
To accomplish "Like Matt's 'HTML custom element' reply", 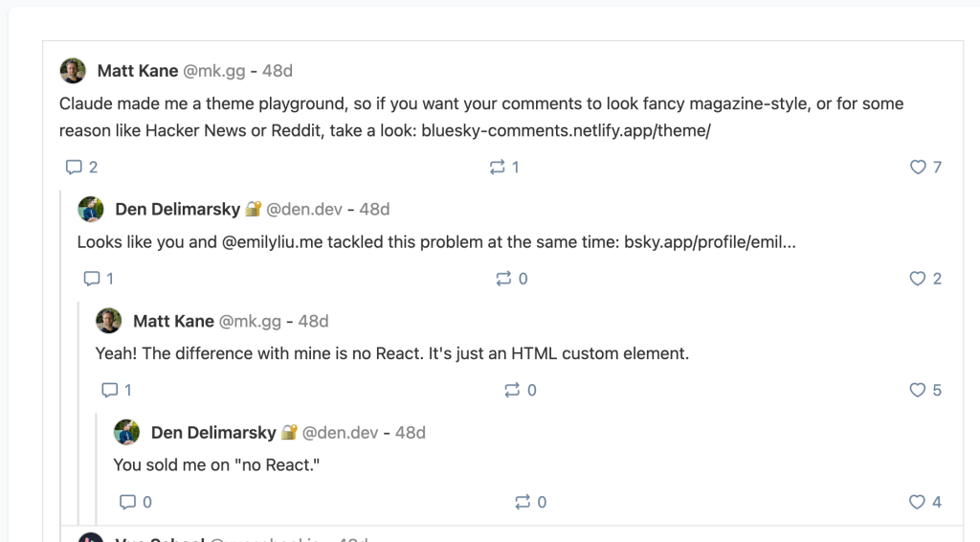I will coord(918,391).
